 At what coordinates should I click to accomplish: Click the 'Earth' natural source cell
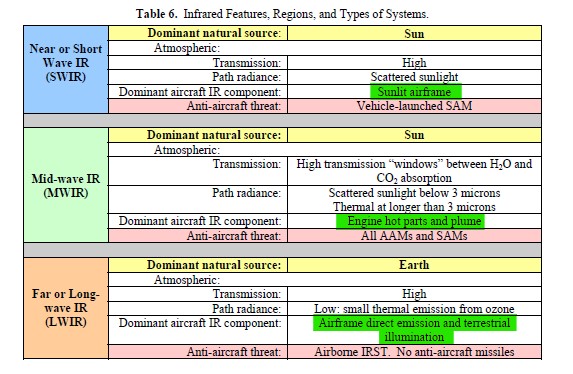[414, 265]
